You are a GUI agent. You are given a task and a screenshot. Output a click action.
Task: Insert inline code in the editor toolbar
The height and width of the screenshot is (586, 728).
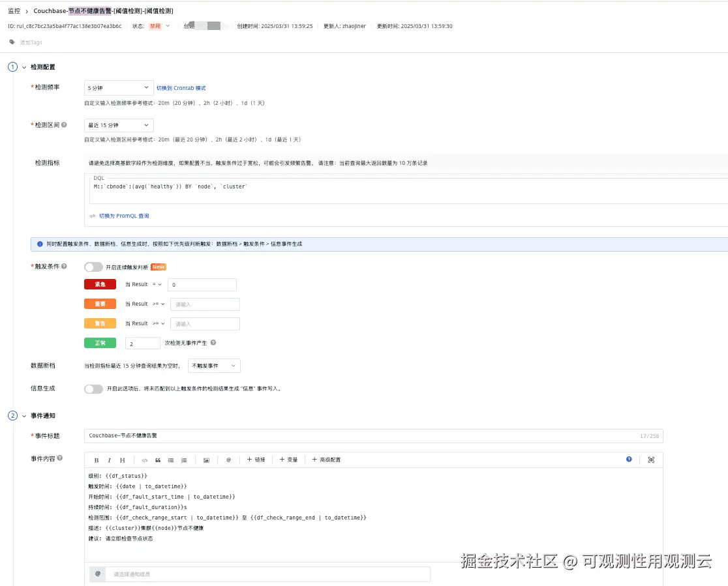(x=145, y=460)
